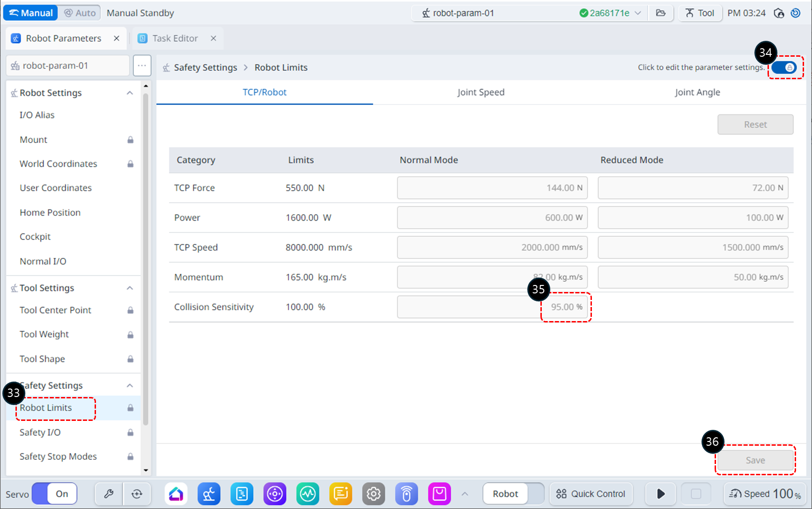Click the gray Settings gear icon
The height and width of the screenshot is (509, 812).
coord(373,494)
